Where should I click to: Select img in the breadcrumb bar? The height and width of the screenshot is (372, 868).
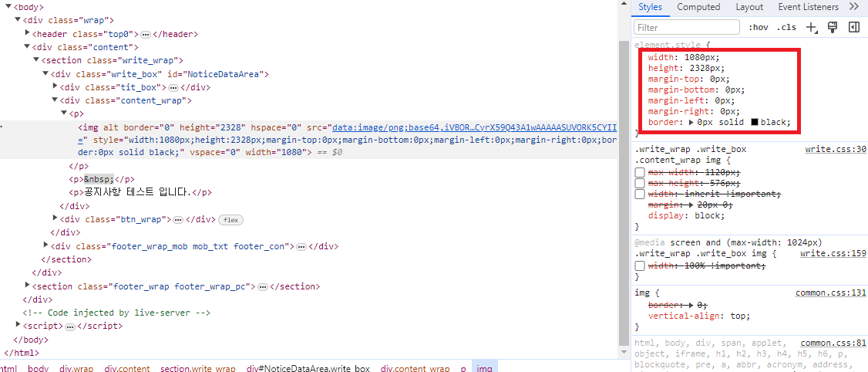[484, 368]
